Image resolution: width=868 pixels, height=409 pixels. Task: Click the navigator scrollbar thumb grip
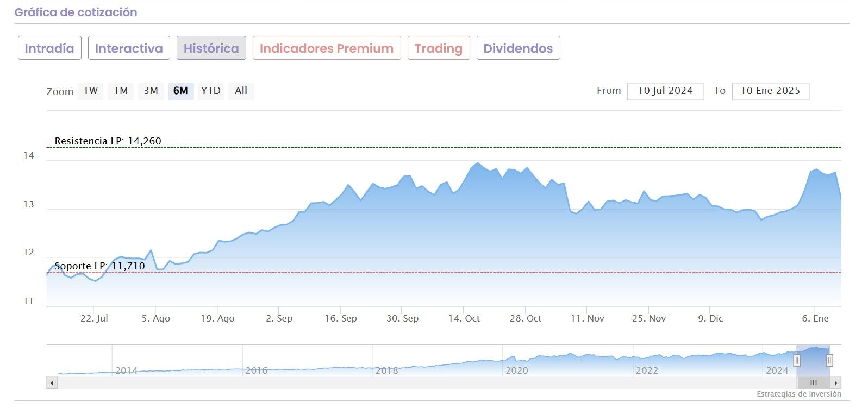[x=814, y=383]
